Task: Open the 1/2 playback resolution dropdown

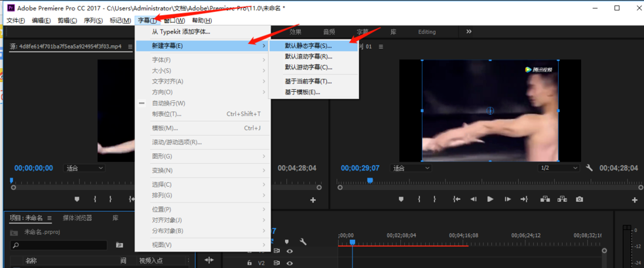Action: 554,168
